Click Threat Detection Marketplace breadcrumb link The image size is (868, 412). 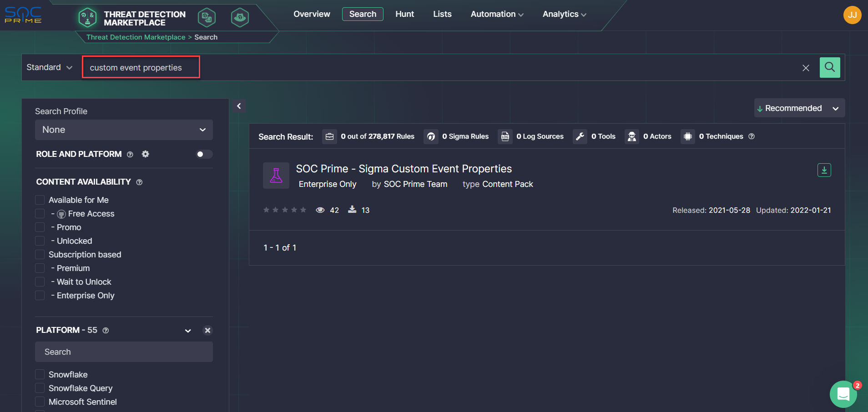point(136,37)
